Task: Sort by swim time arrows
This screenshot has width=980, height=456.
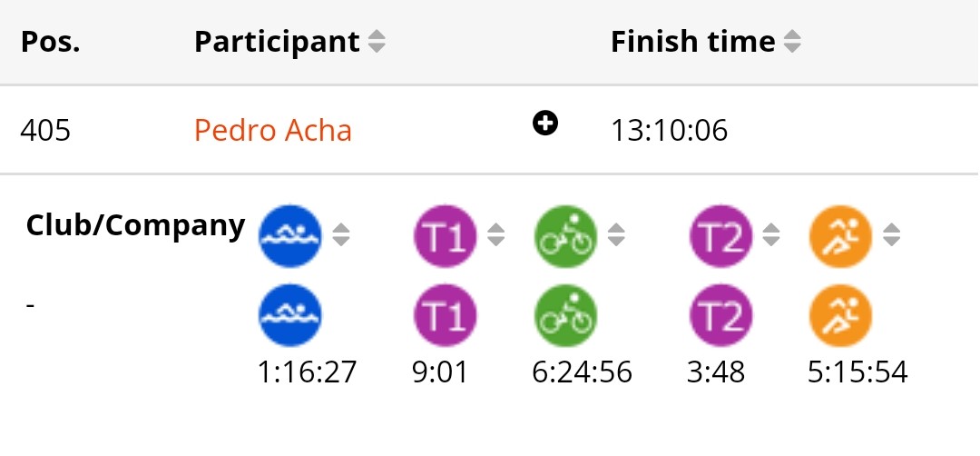Action: coord(340,234)
